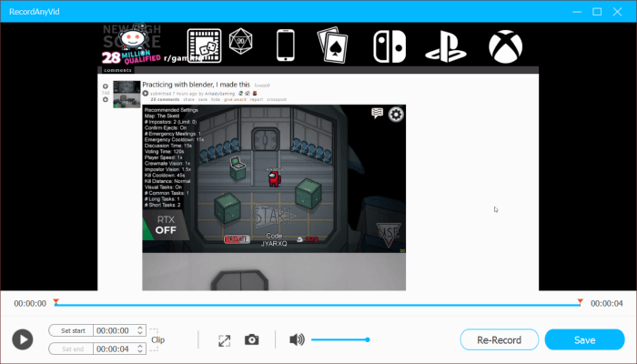Select the timeline start marker
Viewport: 637px width, 364px height.
56,302
